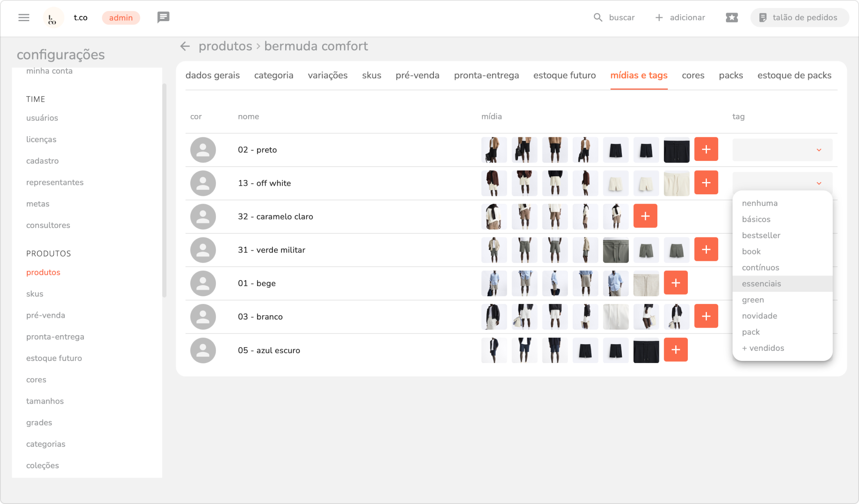This screenshot has height=504, width=859.
Task: Click the star ticket icon
Action: [x=732, y=17]
